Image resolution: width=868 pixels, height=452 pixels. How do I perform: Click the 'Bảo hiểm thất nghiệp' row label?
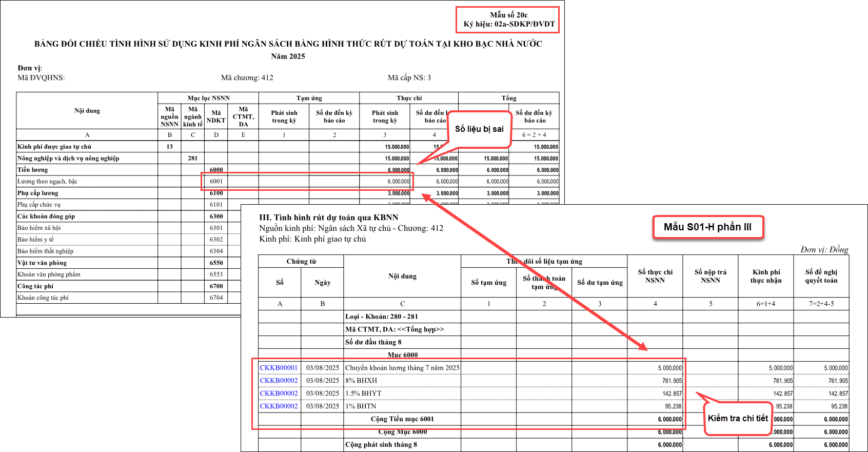pyautogui.click(x=46, y=251)
